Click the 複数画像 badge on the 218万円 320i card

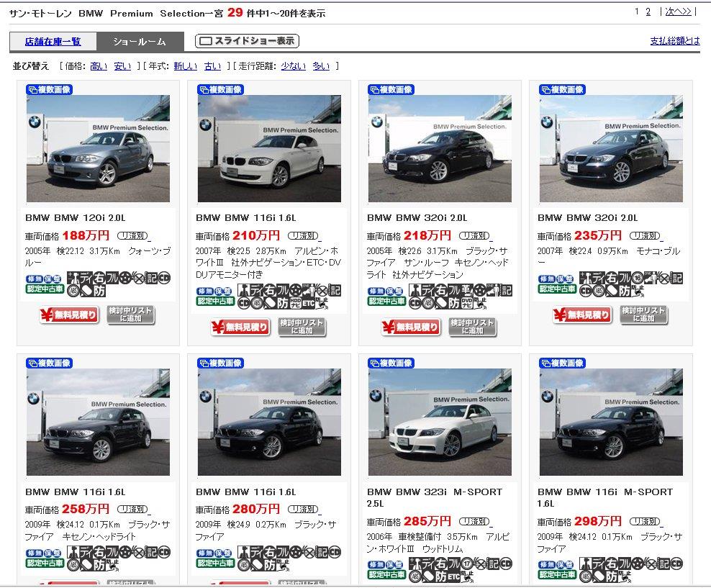pos(391,90)
